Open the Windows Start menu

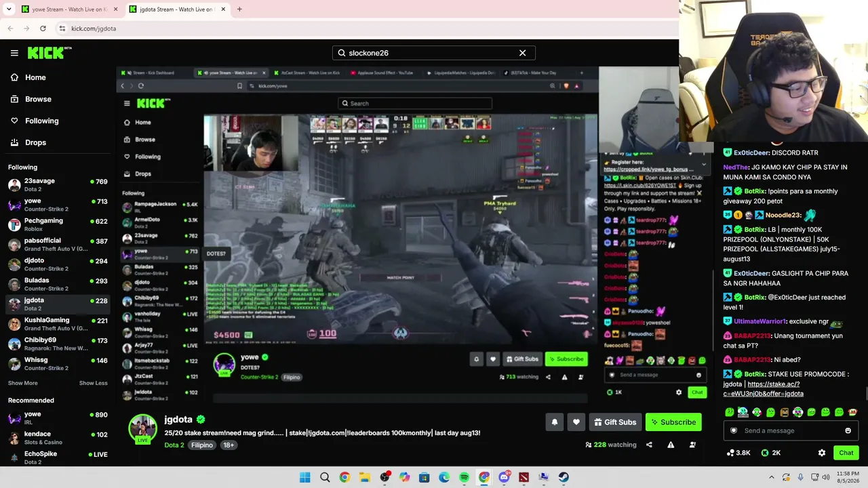[305, 477]
